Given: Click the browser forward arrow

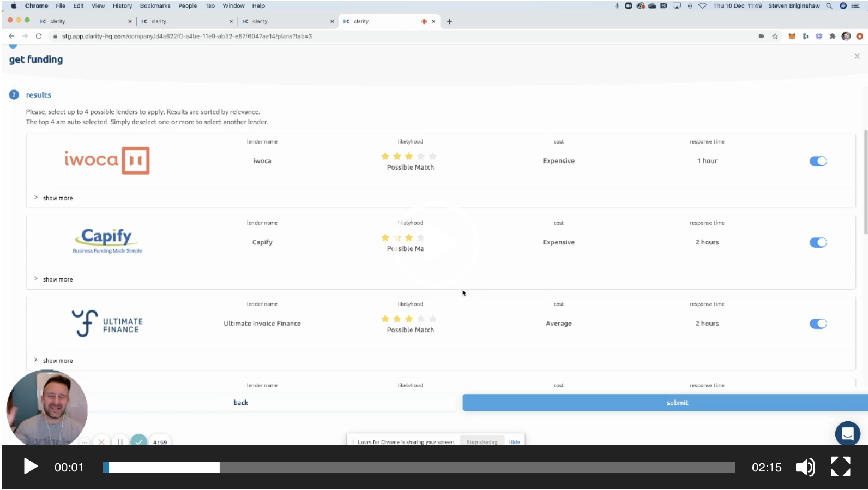Looking at the screenshot, I should (x=25, y=36).
